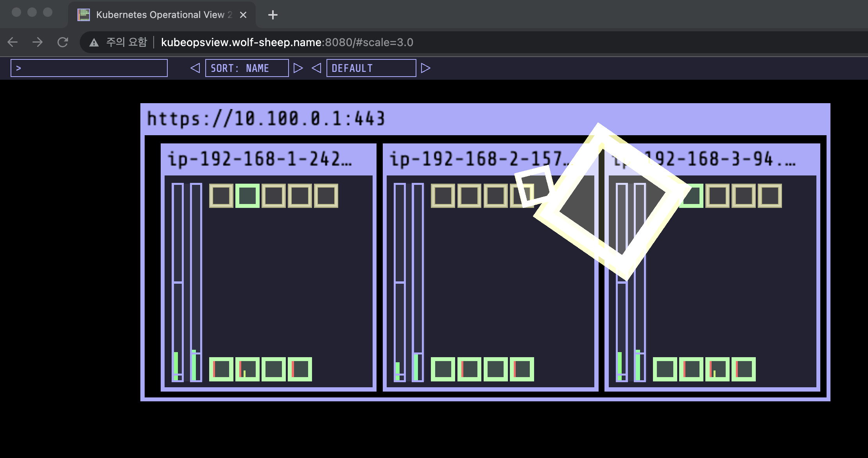Click the last bottom pod box in node ip-192-168-3-94
868x458 pixels.
coord(743,369)
